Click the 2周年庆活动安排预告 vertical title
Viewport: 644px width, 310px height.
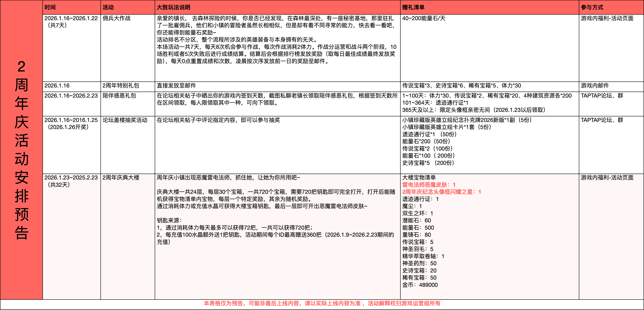coord(21,150)
